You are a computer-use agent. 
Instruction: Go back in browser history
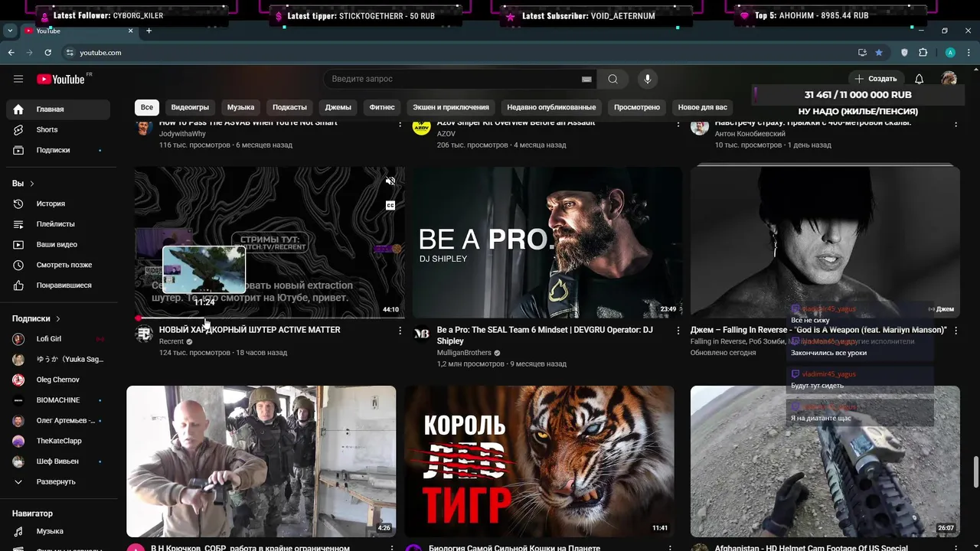[x=11, y=53]
